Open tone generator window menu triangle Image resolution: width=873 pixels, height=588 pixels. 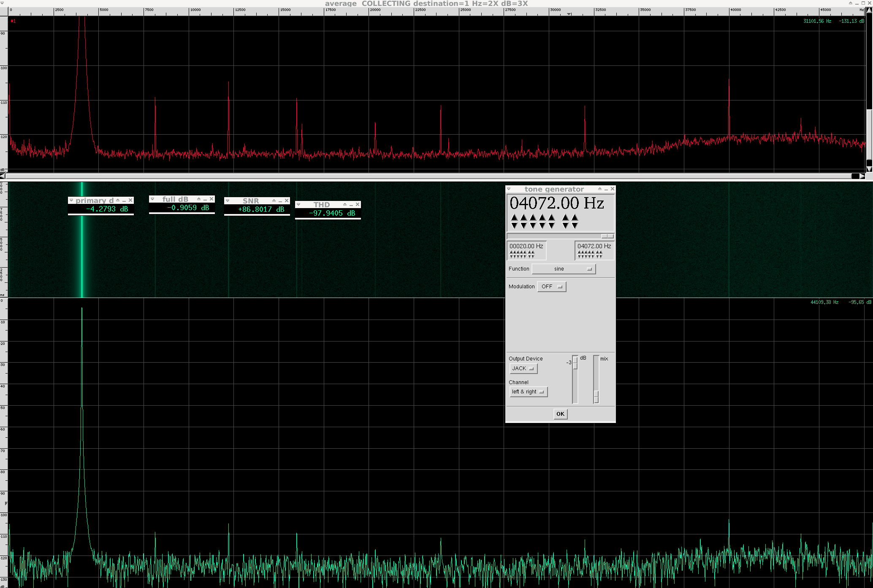pyautogui.click(x=509, y=189)
